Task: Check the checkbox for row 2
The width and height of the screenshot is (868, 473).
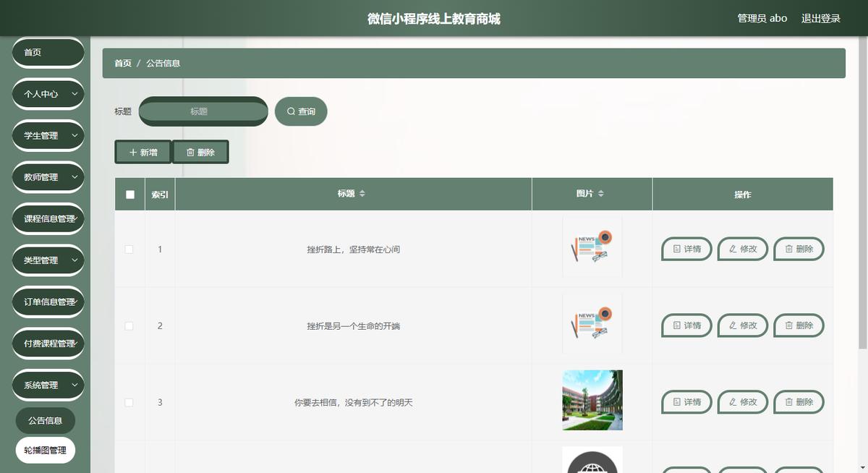Action: pos(129,325)
